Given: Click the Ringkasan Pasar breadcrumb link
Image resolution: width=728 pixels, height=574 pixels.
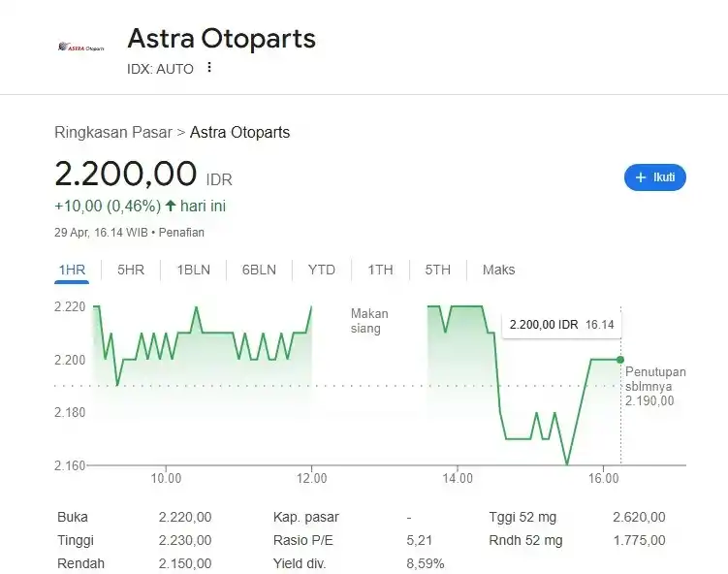Looking at the screenshot, I should point(112,132).
